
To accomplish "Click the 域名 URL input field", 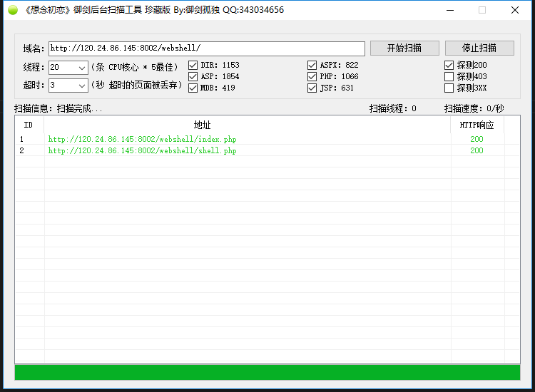I will coord(206,48).
